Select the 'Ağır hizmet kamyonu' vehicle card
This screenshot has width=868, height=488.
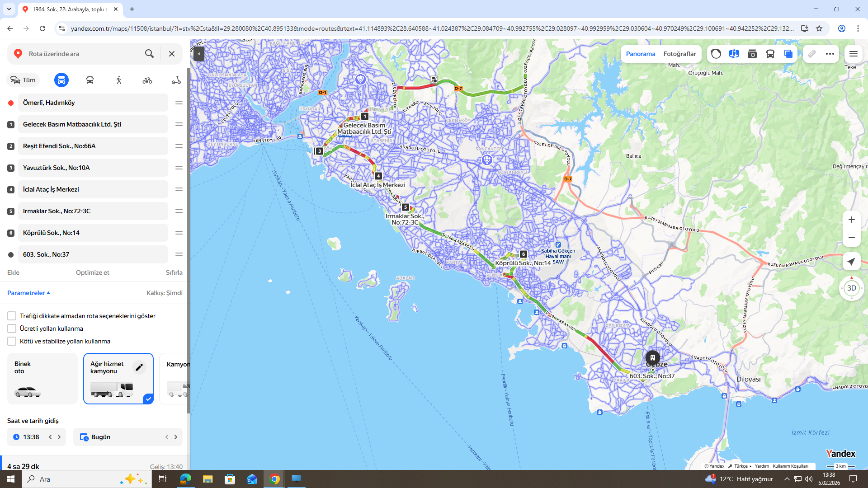(x=118, y=379)
